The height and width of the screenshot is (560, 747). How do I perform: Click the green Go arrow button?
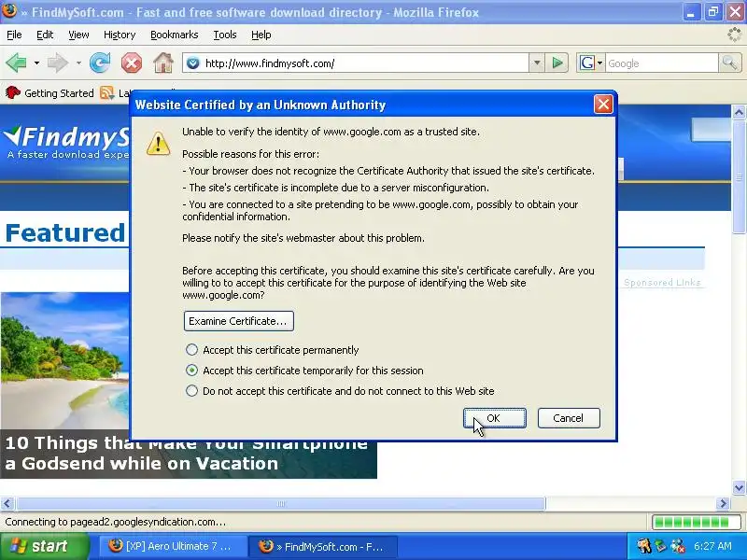557,63
